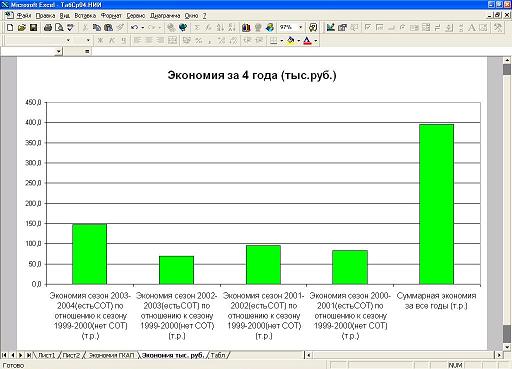Click the Undo arrow icon
The width and height of the screenshot is (512, 369).
pyautogui.click(x=134, y=27)
